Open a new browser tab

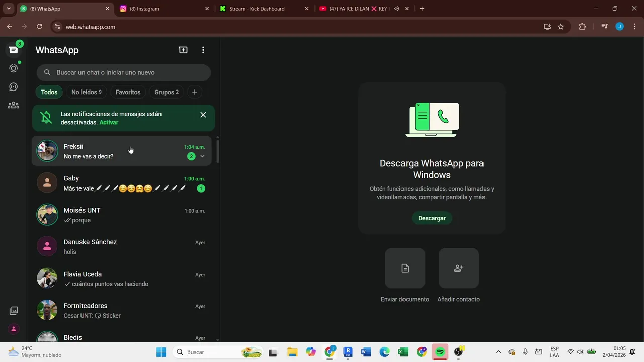coord(422,9)
